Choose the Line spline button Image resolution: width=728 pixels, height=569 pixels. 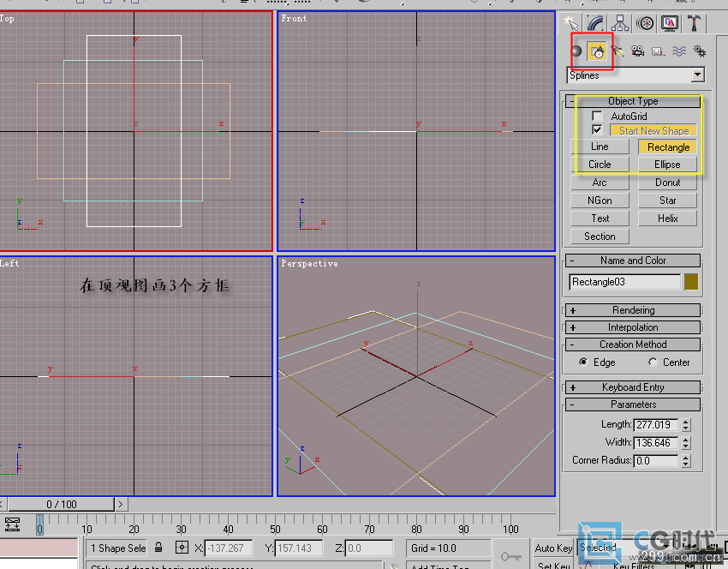coord(600,147)
